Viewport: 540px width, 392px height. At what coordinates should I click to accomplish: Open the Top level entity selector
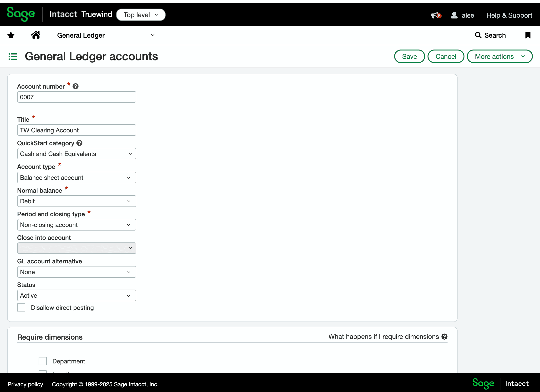141,15
